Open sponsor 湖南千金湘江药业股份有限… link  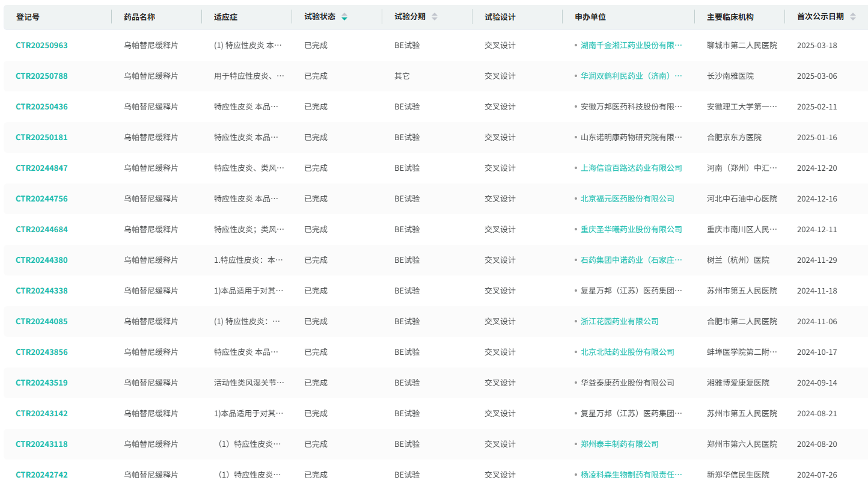(x=631, y=45)
